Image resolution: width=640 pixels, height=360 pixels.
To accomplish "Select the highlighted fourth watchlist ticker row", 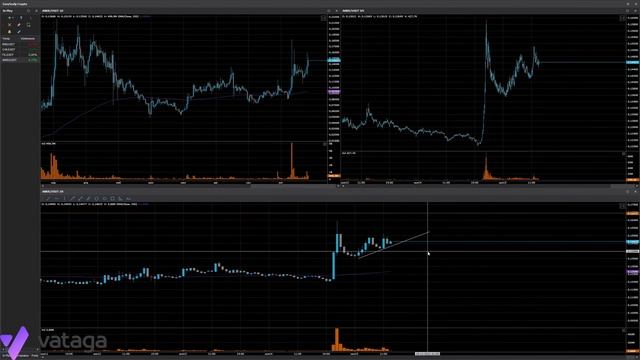I will (x=20, y=60).
